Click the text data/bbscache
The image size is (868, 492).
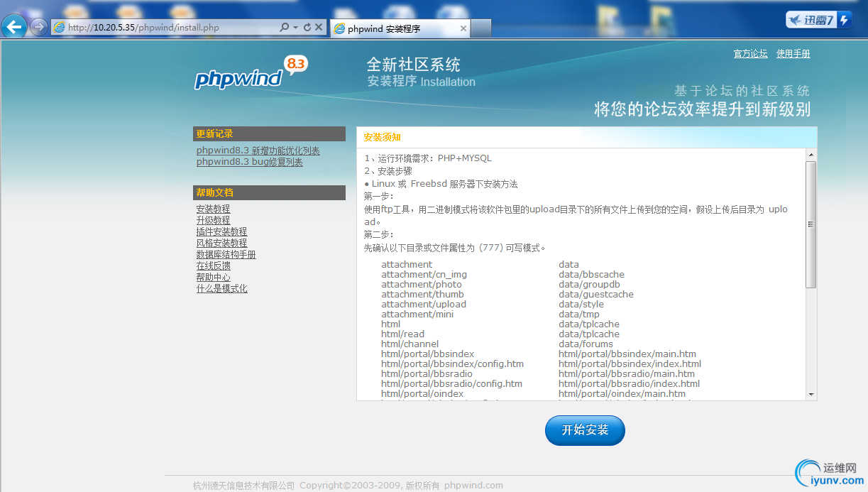click(591, 274)
